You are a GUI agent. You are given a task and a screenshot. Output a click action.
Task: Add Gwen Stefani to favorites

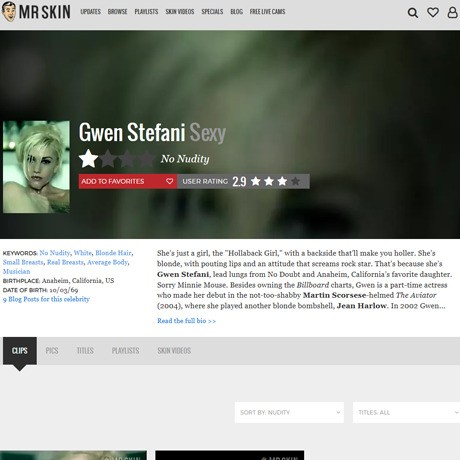pos(128,181)
